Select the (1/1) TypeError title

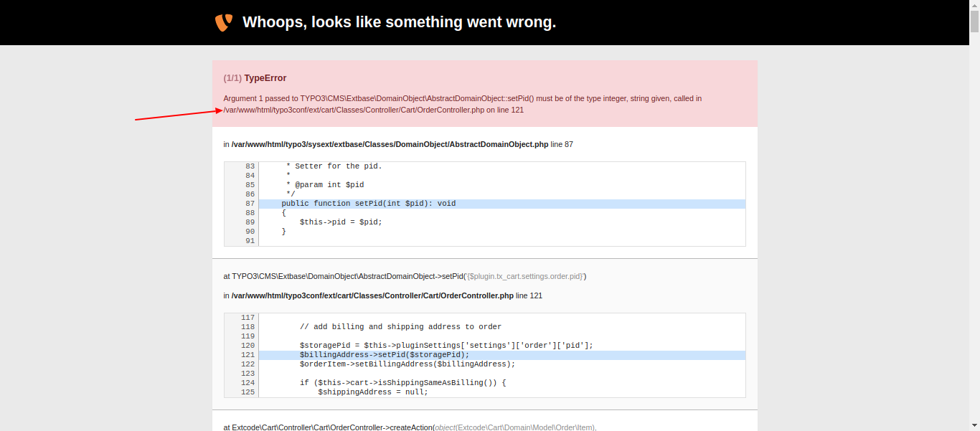click(255, 78)
